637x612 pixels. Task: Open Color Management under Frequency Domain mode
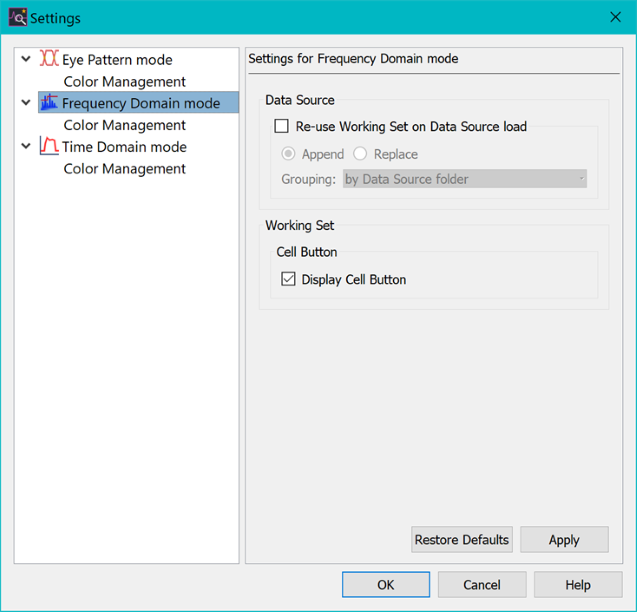point(124,125)
